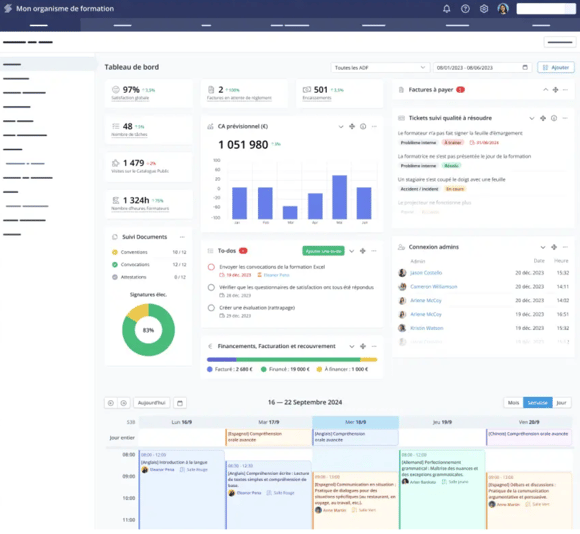580x534 pixels.
Task: Switch calendar to Jour view
Action: pyautogui.click(x=561, y=403)
